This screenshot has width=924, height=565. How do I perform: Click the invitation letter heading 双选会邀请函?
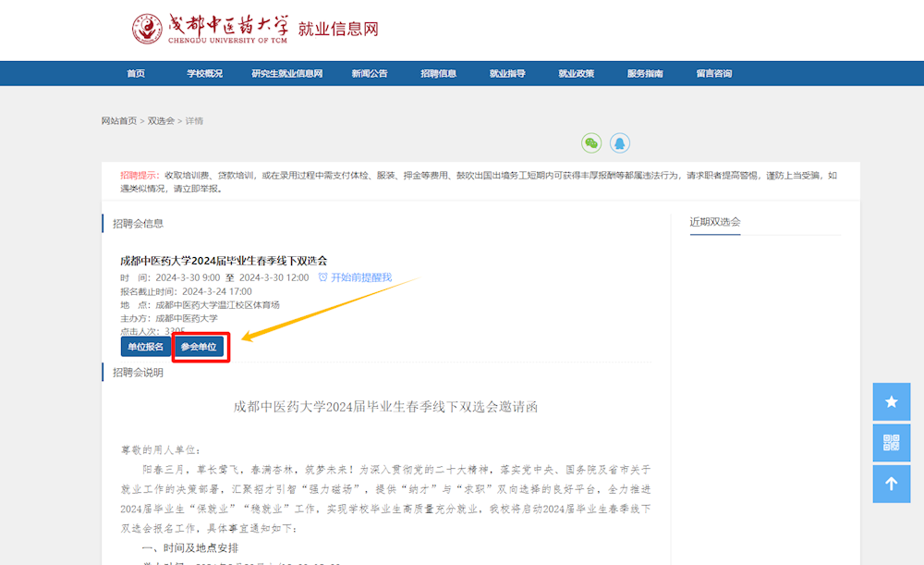[x=385, y=406]
